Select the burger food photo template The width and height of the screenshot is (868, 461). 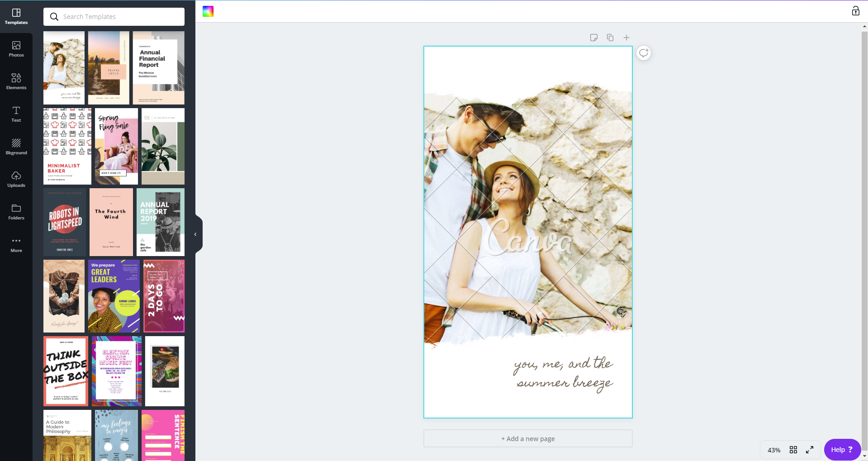(165, 371)
